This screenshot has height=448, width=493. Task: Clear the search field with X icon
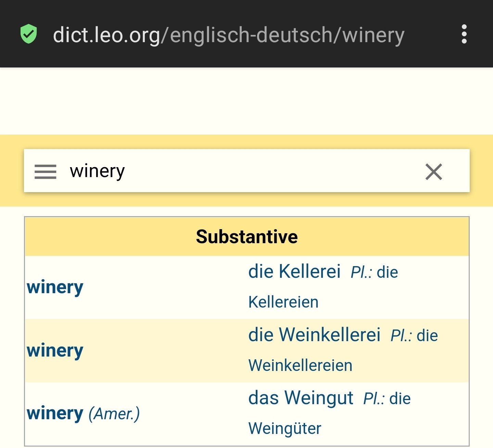click(433, 172)
